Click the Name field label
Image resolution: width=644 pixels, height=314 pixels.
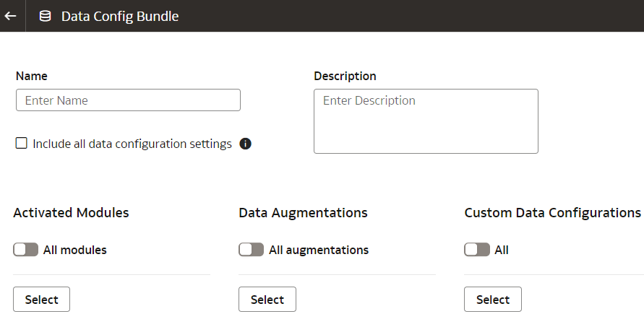point(32,76)
